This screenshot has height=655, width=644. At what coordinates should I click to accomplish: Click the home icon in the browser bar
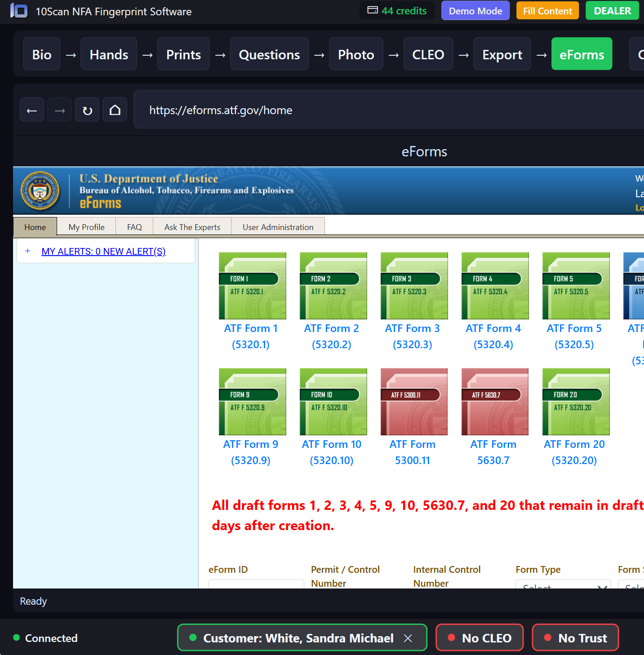pyautogui.click(x=115, y=109)
